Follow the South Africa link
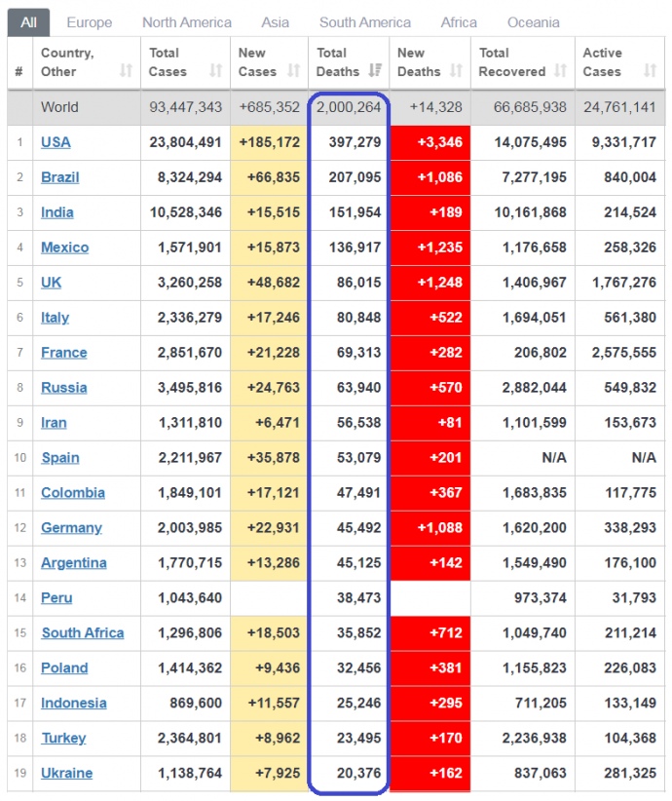 [x=83, y=633]
